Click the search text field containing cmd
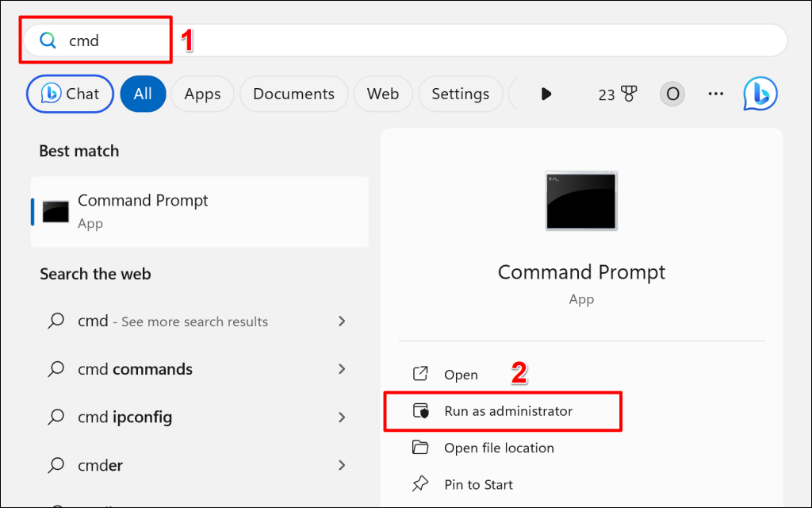Screen dimensions: 812x508 coord(396,40)
